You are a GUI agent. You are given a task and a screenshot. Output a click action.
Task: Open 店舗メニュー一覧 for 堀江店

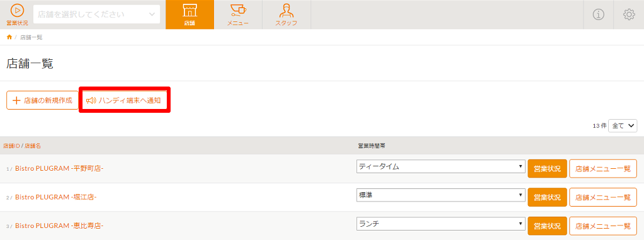point(603,197)
